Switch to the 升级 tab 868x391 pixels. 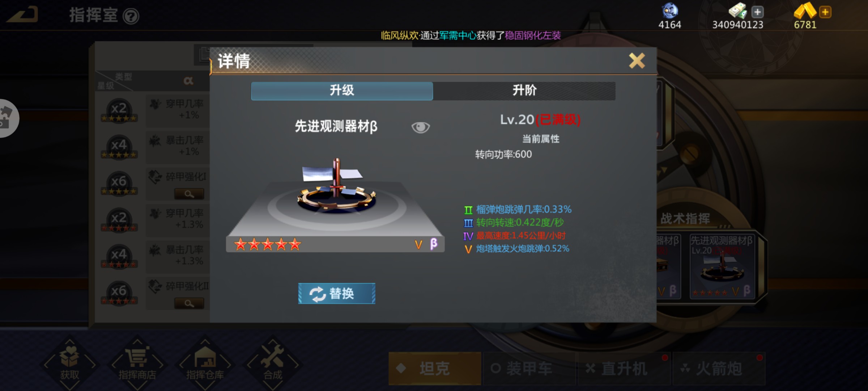342,91
